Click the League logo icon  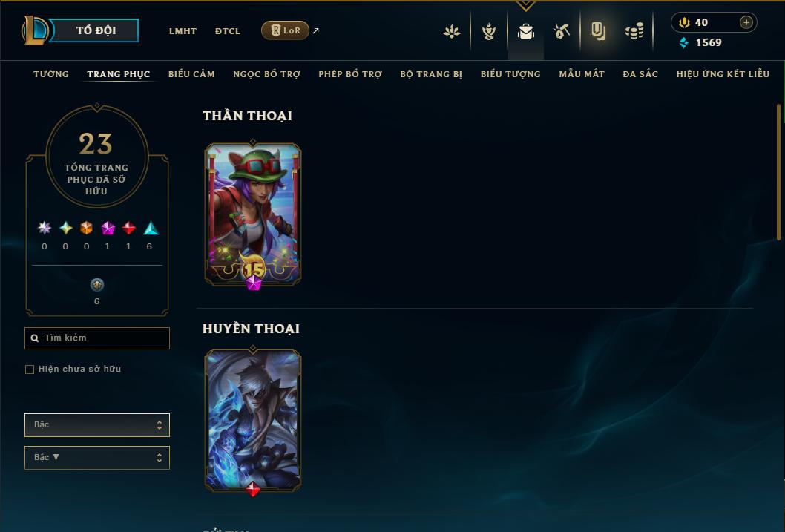tap(34, 30)
